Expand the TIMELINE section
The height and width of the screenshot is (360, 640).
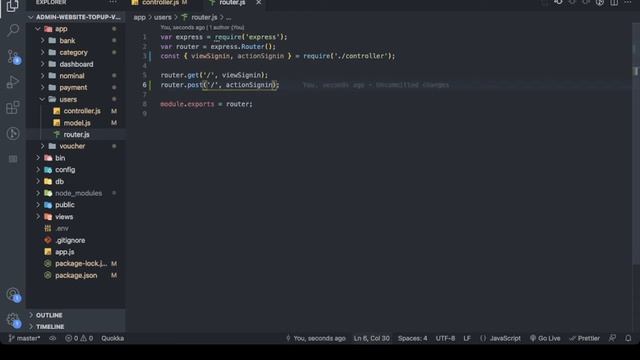50,327
